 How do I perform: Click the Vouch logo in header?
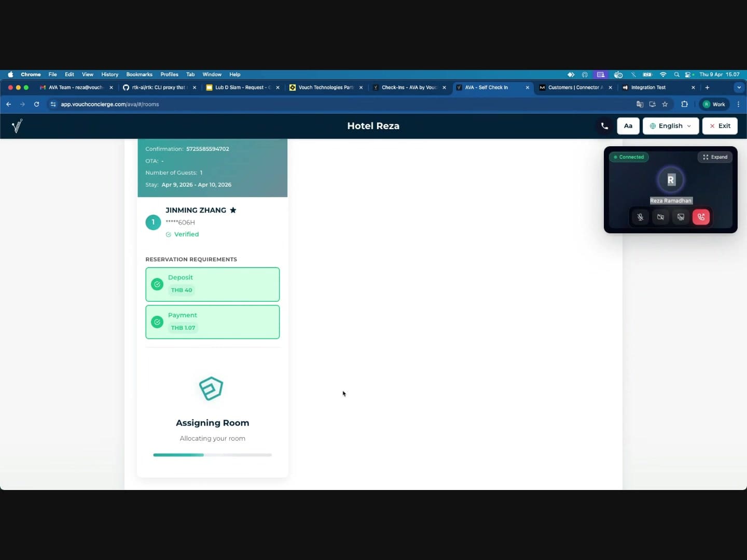tap(17, 126)
